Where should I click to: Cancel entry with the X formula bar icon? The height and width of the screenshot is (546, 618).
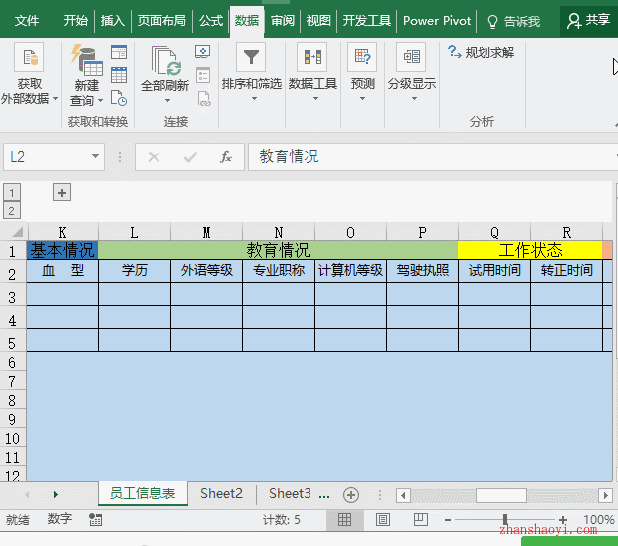[x=154, y=157]
